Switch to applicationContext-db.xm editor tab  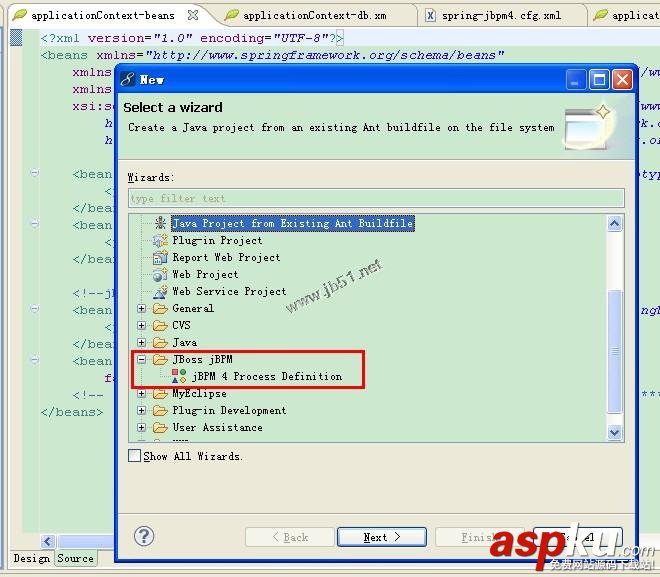point(314,16)
